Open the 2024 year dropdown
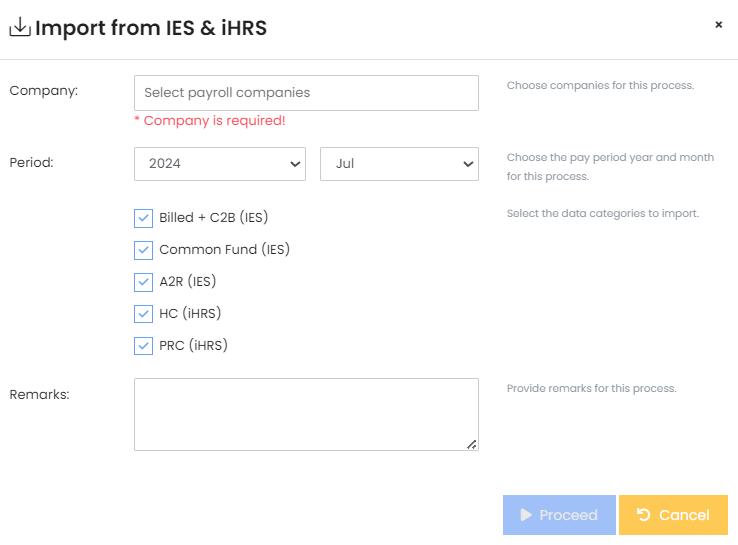This screenshot has width=738, height=545. (x=220, y=164)
